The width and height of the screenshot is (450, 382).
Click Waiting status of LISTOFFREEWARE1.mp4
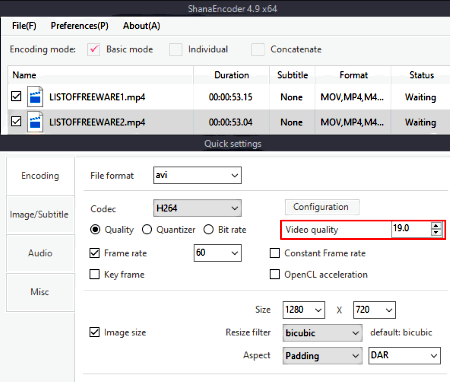coord(420,97)
